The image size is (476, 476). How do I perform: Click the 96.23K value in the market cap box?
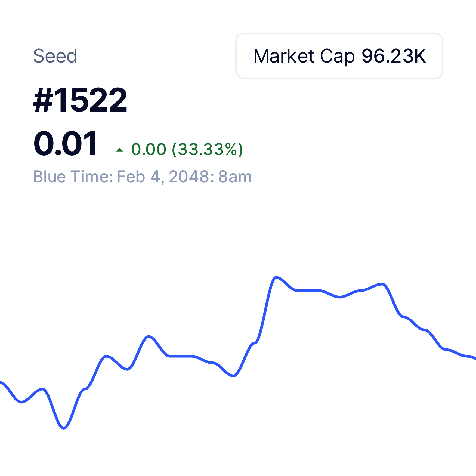point(394,56)
